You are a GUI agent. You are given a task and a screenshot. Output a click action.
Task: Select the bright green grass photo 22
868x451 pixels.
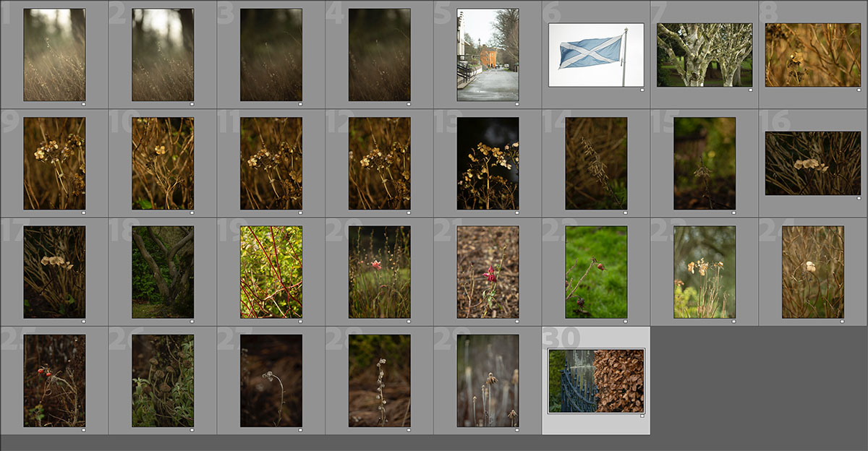coord(596,272)
